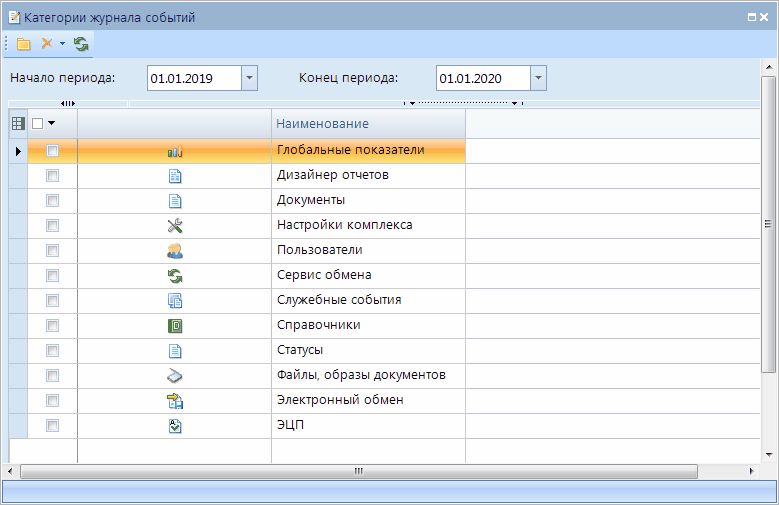Screen dimensions: 779x505
Task: Tick the checkbox for Документы row
Action: [53, 201]
